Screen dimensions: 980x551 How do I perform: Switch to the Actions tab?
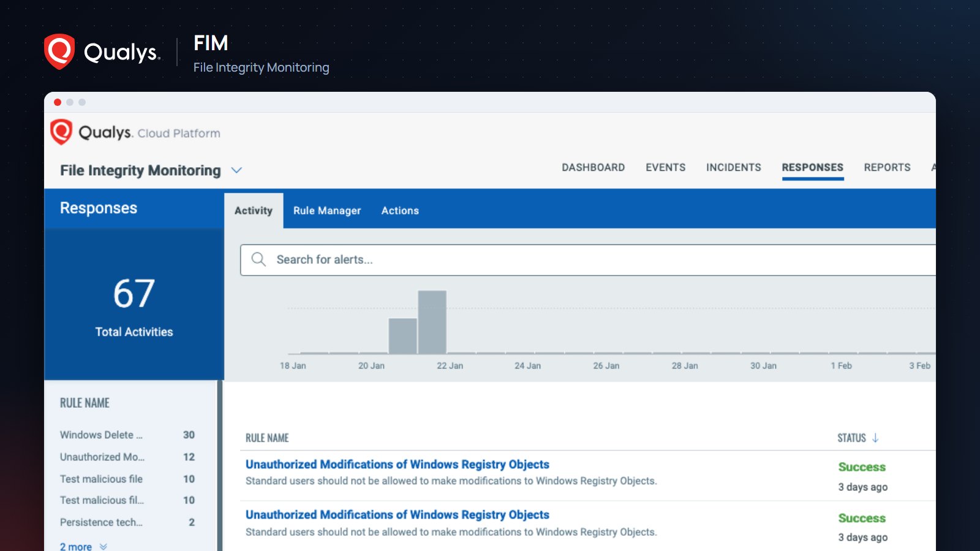point(400,211)
